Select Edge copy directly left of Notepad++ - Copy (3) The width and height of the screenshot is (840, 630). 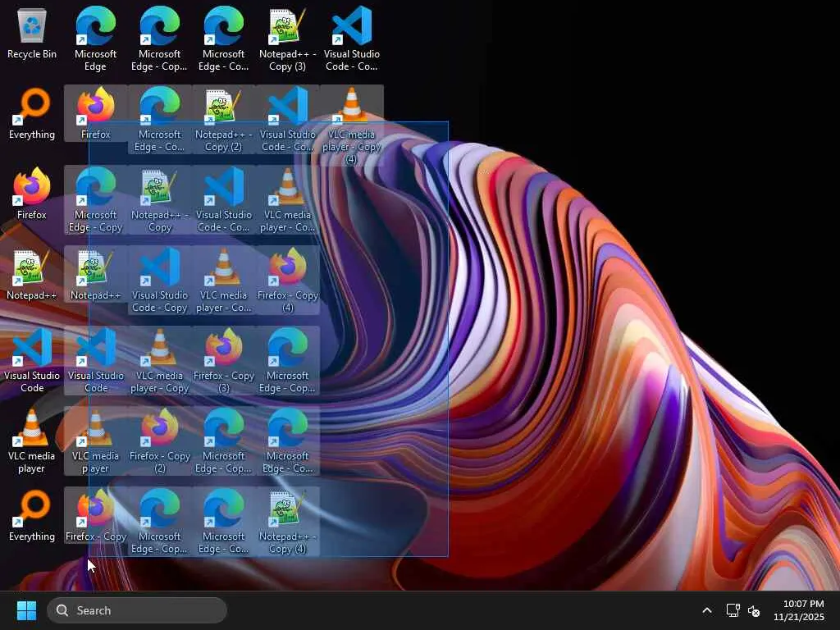(223, 39)
